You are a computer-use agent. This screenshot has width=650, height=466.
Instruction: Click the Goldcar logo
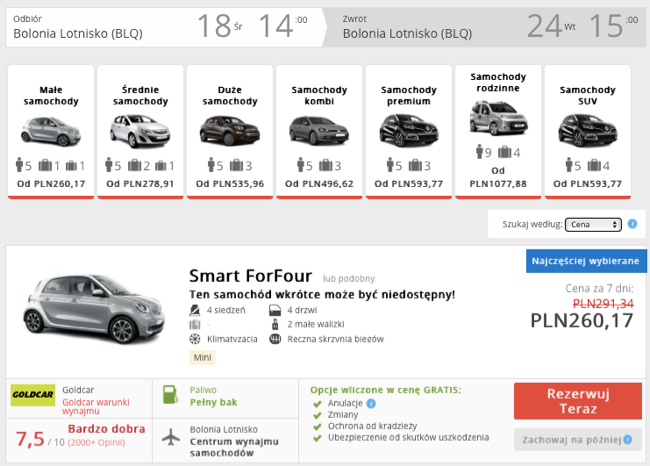click(x=33, y=395)
